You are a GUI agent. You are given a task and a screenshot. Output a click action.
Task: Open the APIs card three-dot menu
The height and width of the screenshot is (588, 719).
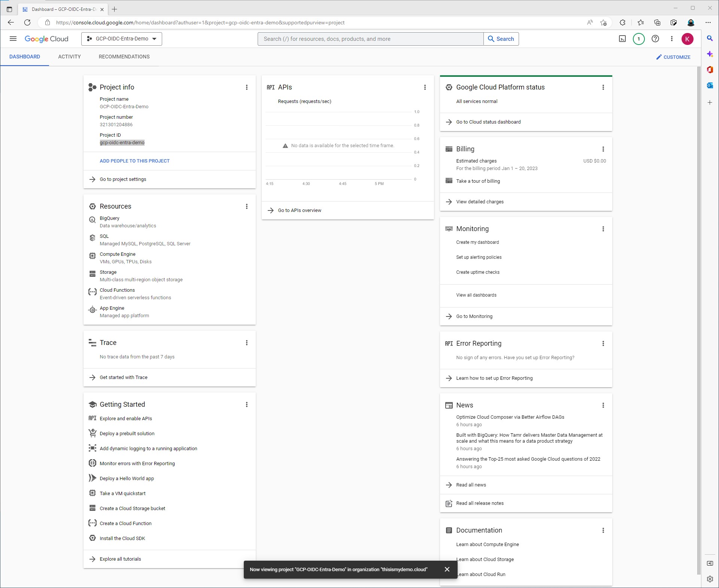425,87
